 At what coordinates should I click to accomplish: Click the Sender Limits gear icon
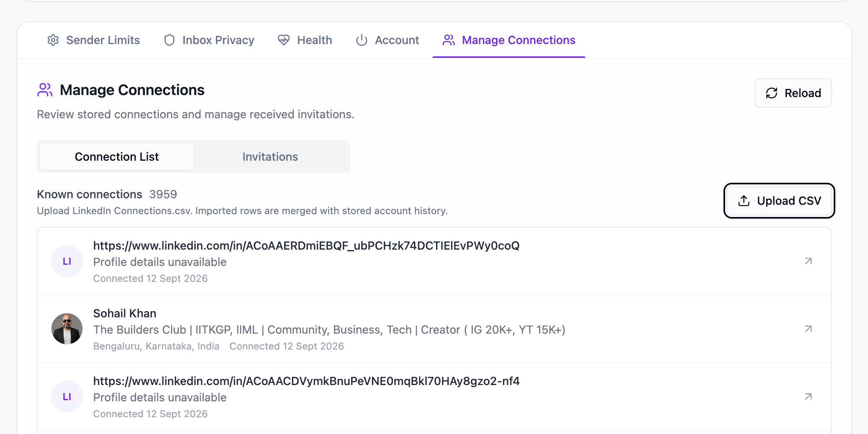click(53, 40)
